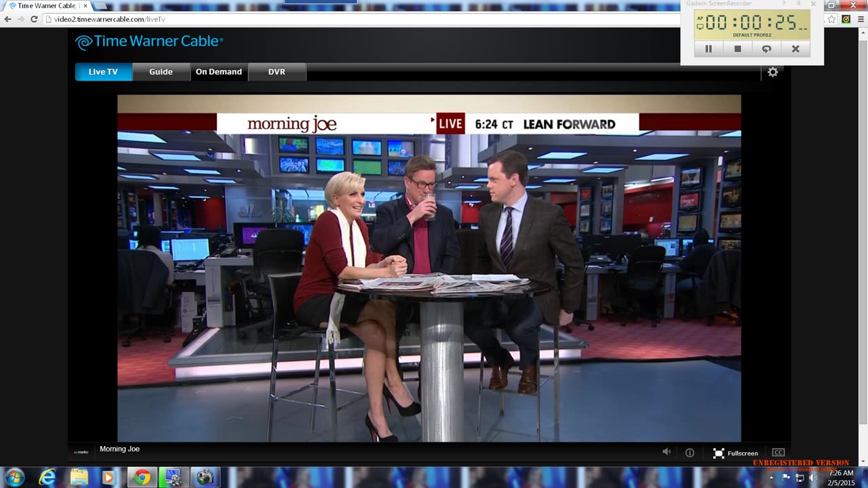Close the Time Warner Cable browser tab
Viewport: 868px width, 488px height.
(85, 5)
